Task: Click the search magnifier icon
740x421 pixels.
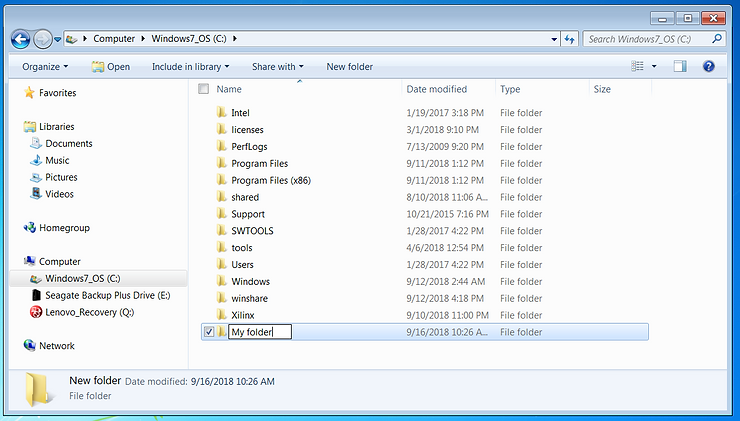Action: [717, 39]
